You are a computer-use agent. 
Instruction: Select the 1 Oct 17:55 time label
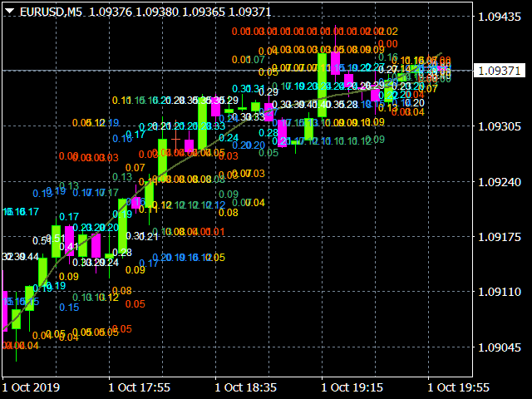pyautogui.click(x=139, y=387)
